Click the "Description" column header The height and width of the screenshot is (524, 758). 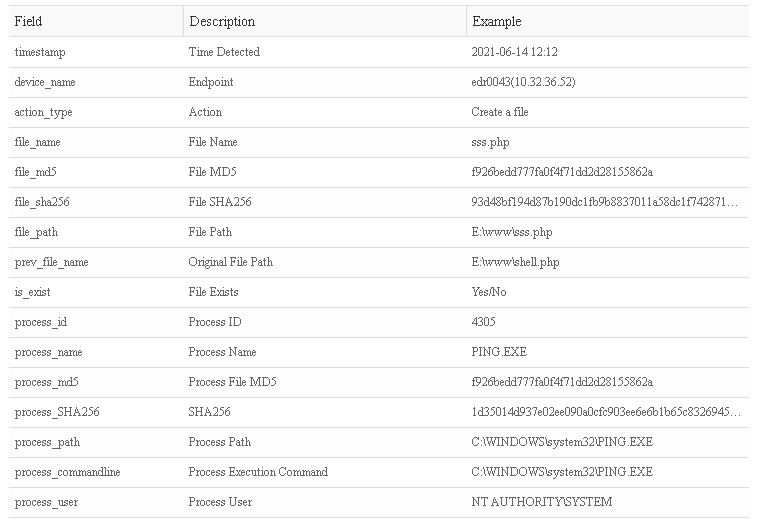(222, 21)
